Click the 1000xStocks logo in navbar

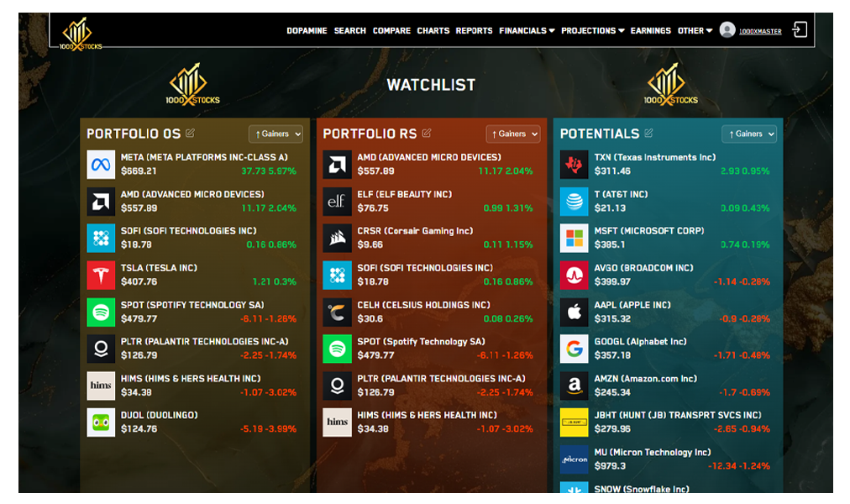80,34
